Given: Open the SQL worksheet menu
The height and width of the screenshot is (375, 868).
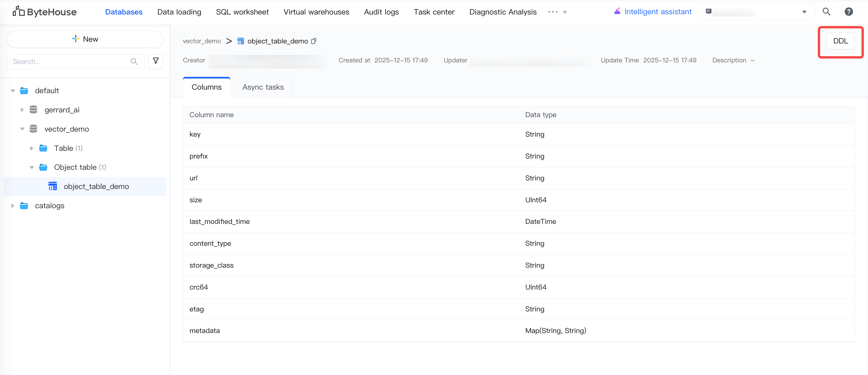Looking at the screenshot, I should pos(242,12).
